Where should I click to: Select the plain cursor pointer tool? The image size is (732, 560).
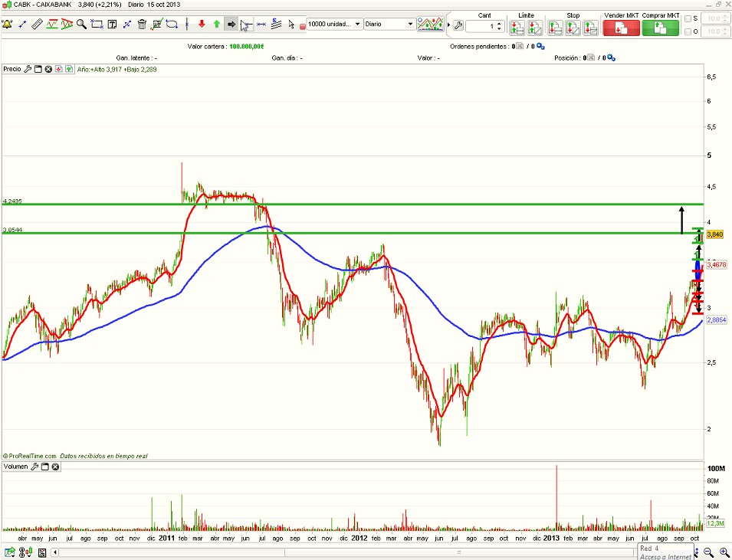[x=291, y=25]
